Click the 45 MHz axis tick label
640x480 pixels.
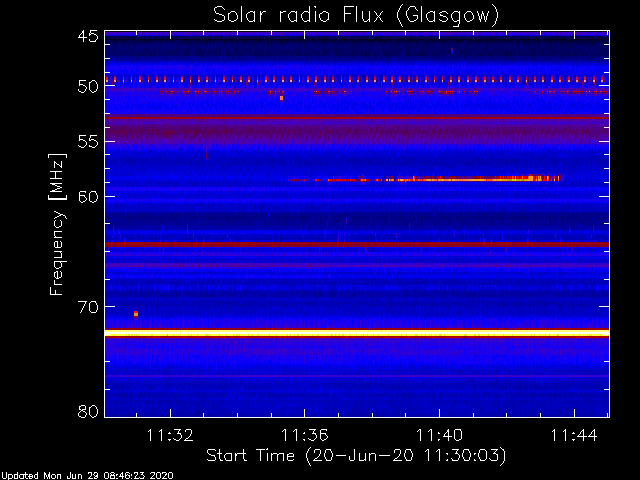[x=88, y=36]
